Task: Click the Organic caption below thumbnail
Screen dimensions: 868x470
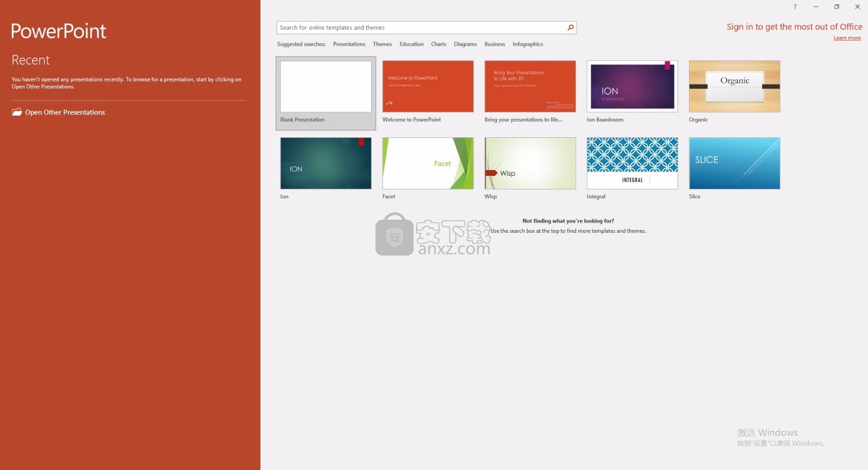Action: [x=698, y=119]
